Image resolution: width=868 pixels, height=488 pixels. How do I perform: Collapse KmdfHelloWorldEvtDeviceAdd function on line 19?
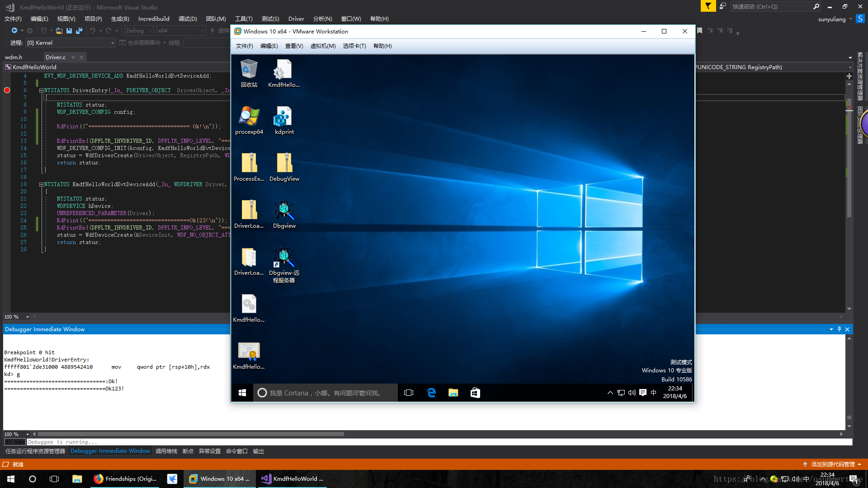41,184
